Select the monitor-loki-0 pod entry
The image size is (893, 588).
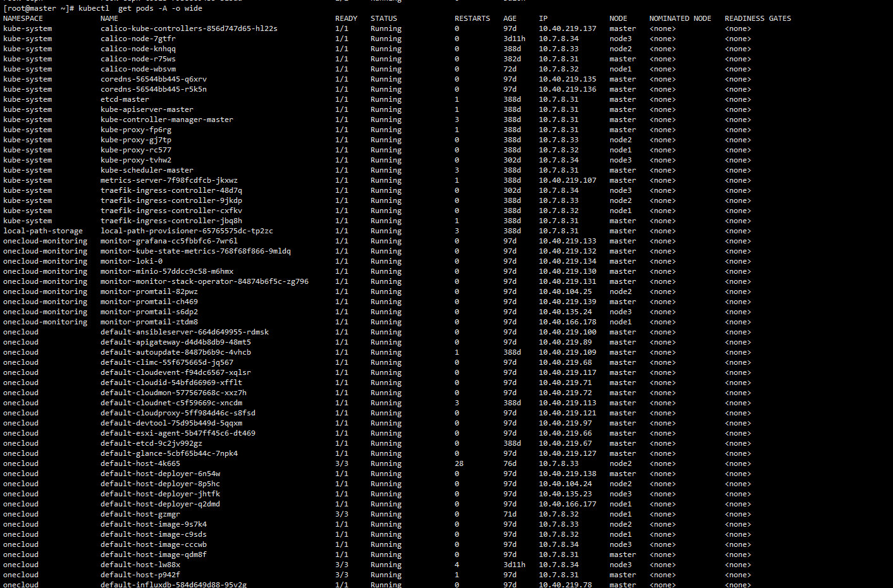133,260
